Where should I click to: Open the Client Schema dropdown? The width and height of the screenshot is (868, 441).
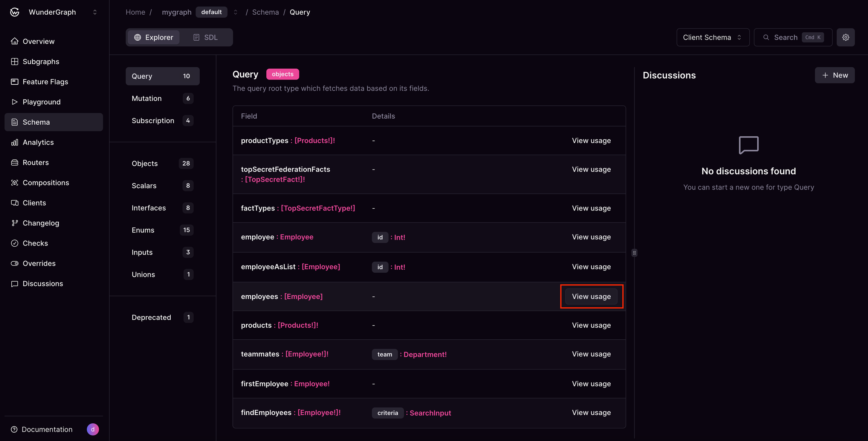point(713,37)
